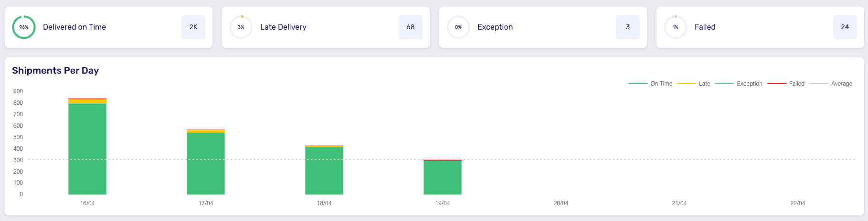
Task: Toggle the On Time legend series
Action: [x=650, y=84]
